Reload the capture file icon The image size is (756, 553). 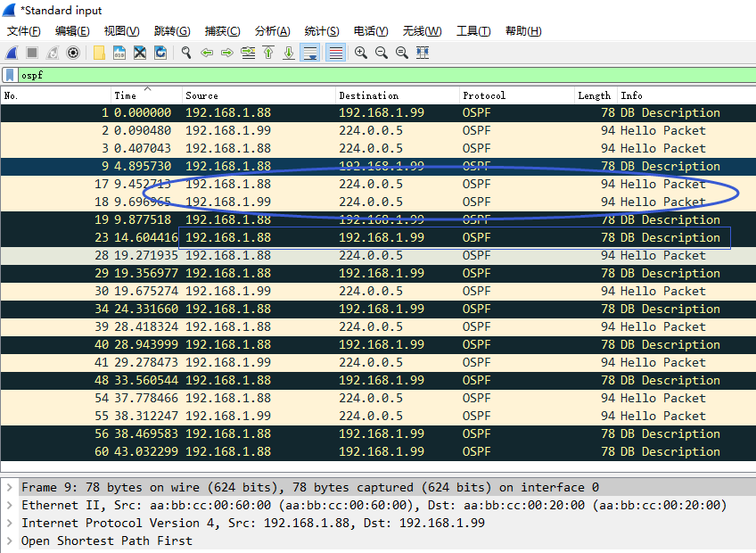tap(160, 53)
